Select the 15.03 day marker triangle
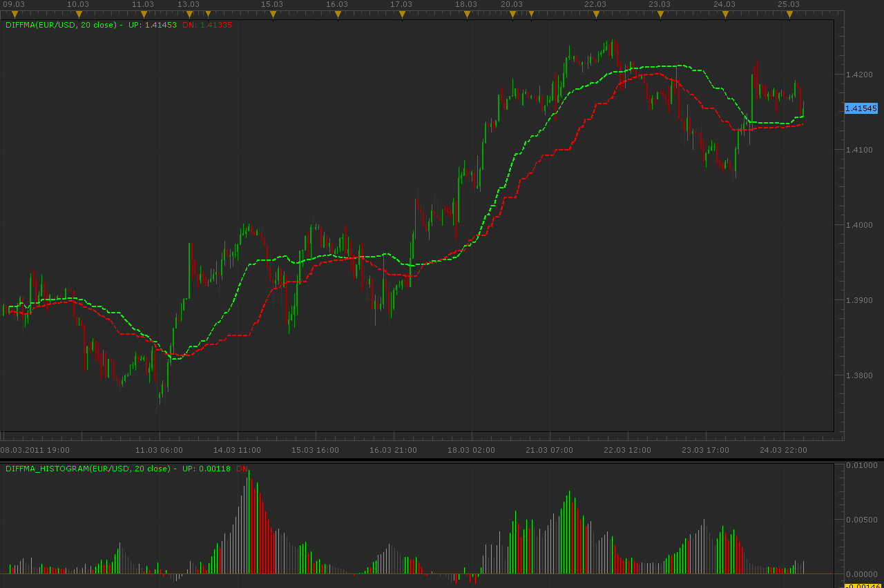Viewport: 884px width, 588px height. pos(273,14)
